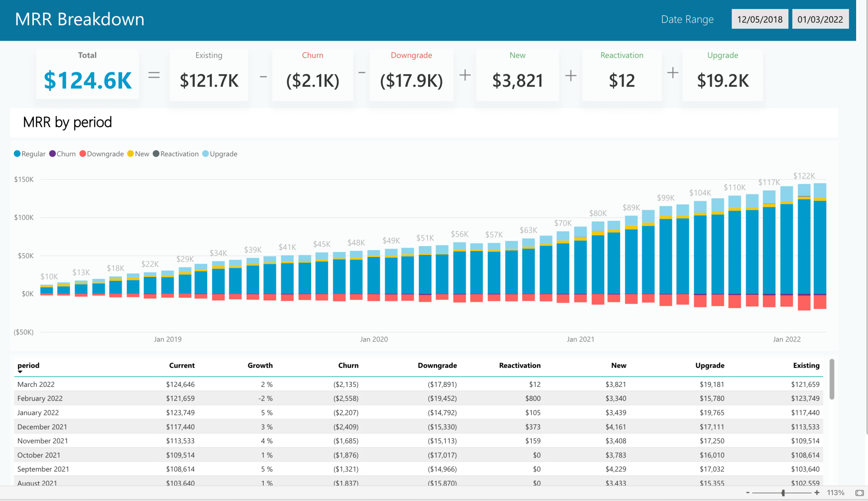
Task: Toggle the Upgrade series via its legend dot
Action: (x=206, y=154)
